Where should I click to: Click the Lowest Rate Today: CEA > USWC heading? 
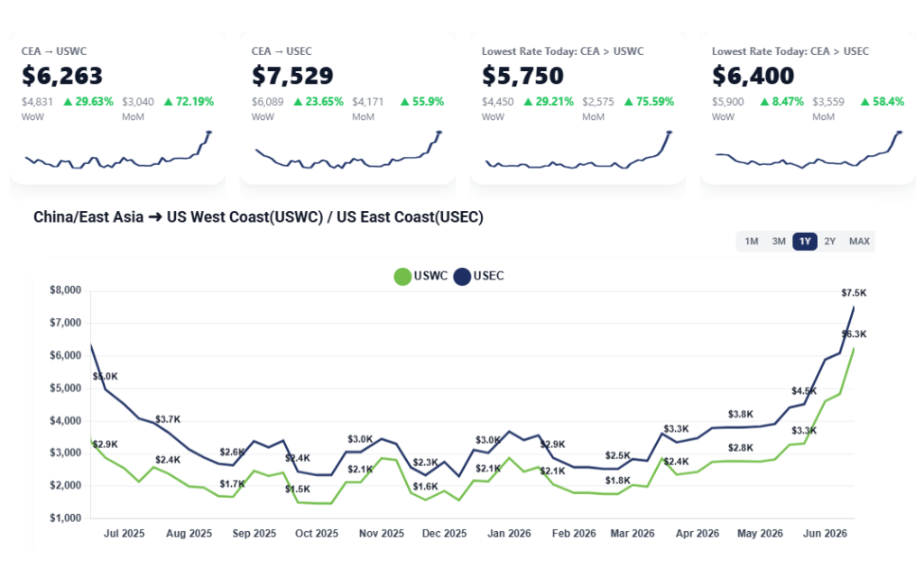pyautogui.click(x=563, y=51)
